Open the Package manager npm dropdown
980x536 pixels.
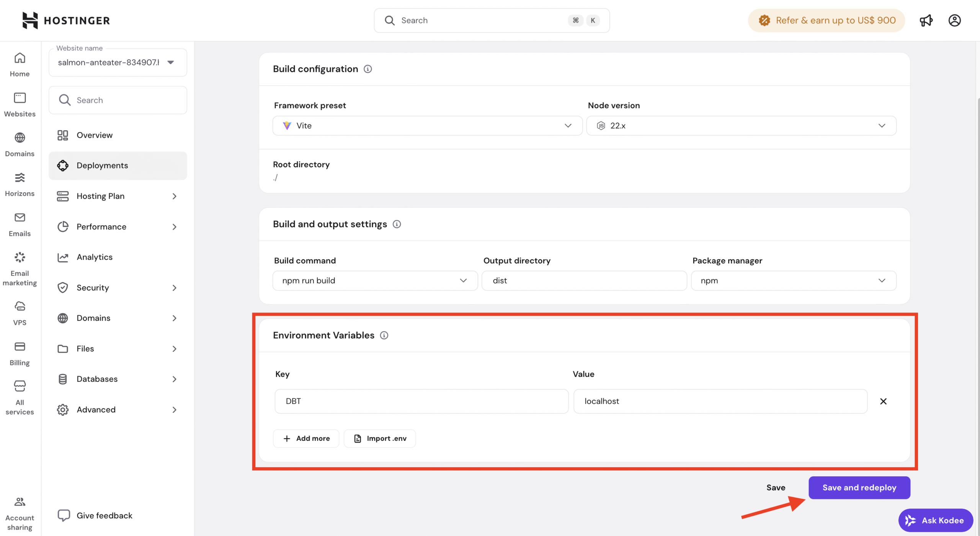click(x=793, y=280)
